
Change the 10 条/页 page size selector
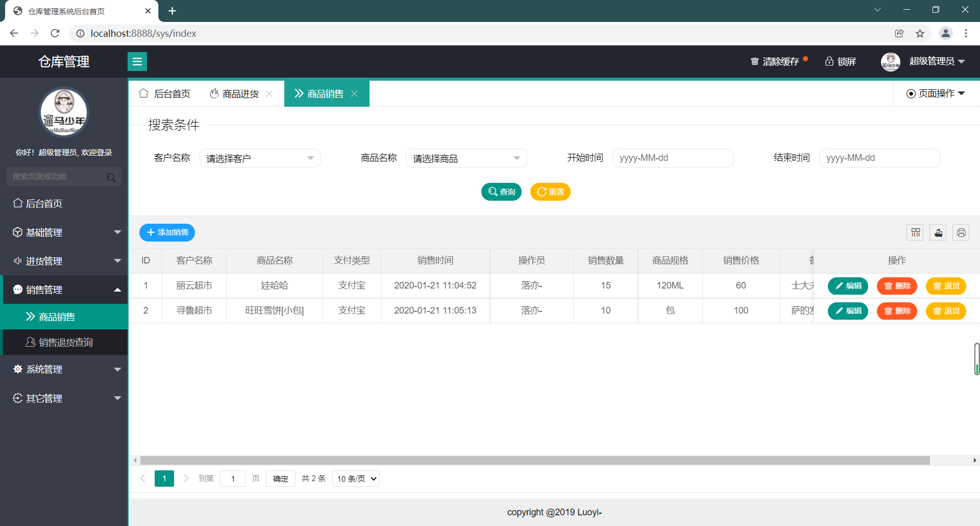point(356,479)
